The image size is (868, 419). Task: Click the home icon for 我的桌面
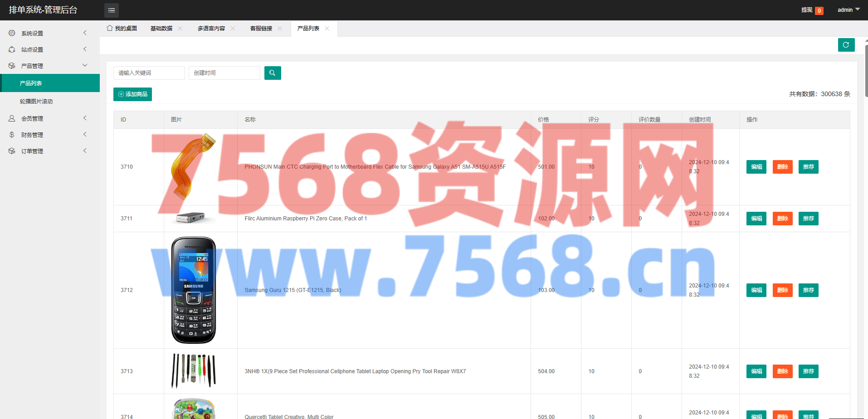click(110, 28)
